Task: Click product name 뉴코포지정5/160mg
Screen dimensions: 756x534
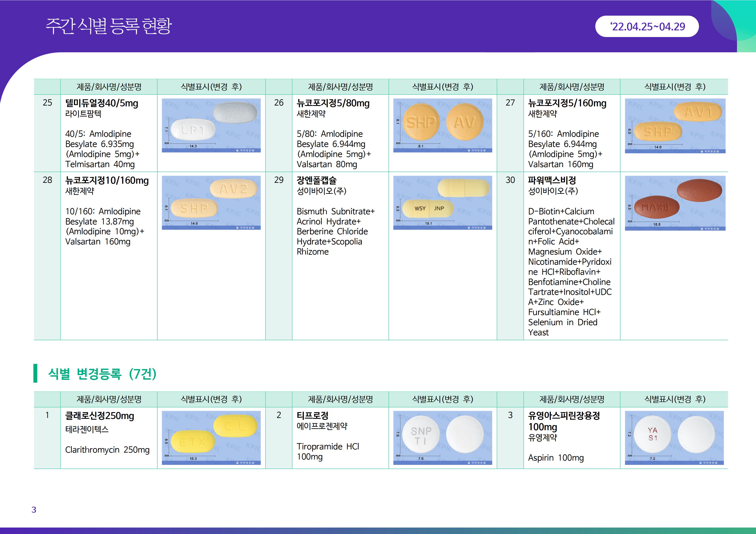Action: (x=567, y=103)
